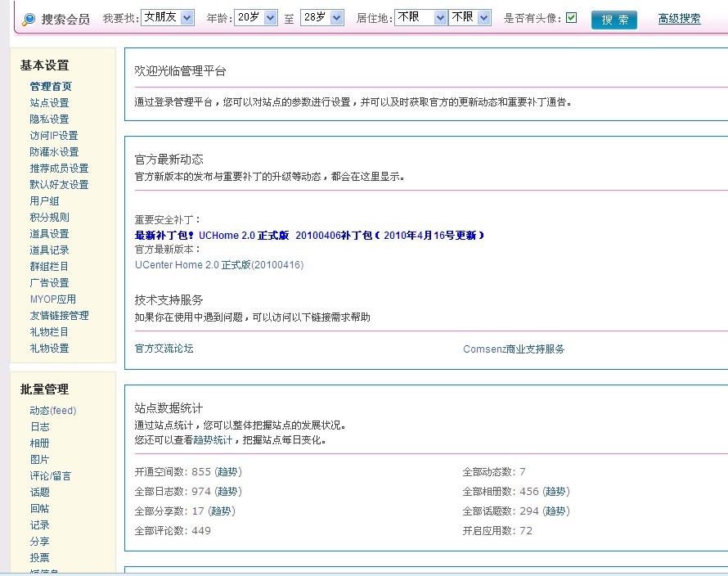The height and width of the screenshot is (576, 728).
Task: Open the 20岁 minimum age dropdown
Action: tap(256, 18)
